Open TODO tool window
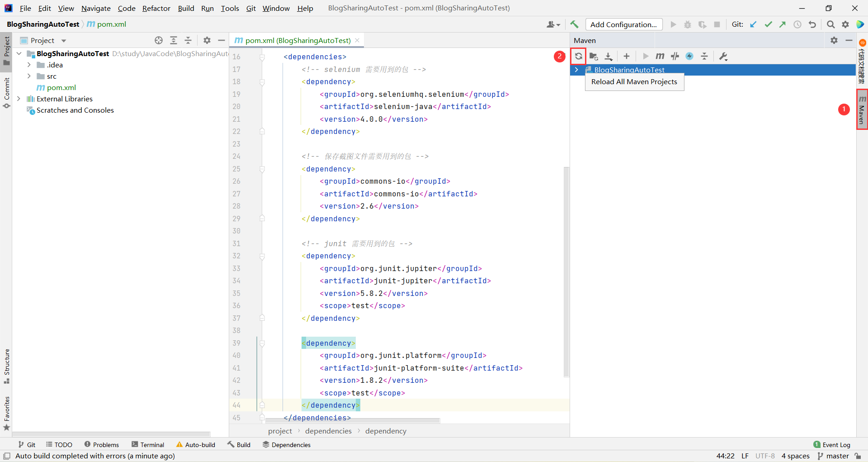Viewport: 868px width, 462px height. point(59,445)
